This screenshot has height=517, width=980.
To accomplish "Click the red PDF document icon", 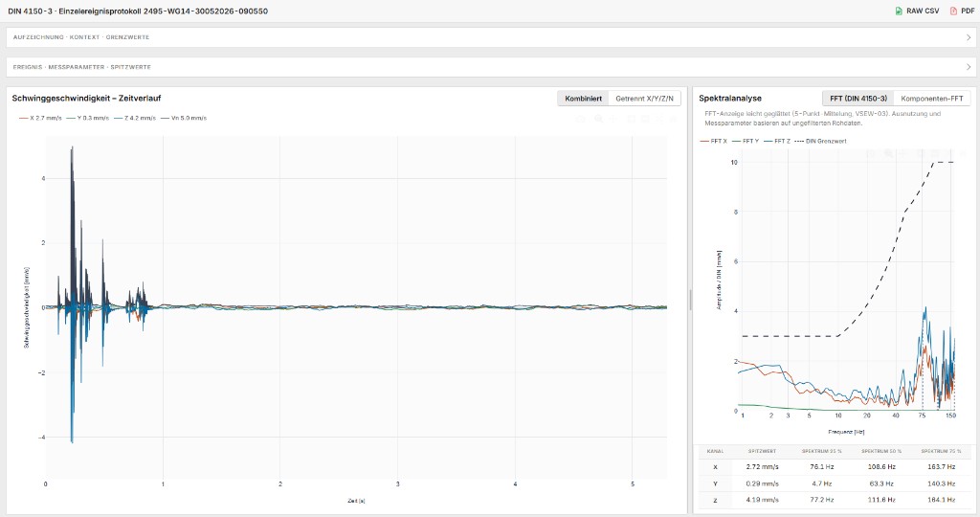I will 954,11.
